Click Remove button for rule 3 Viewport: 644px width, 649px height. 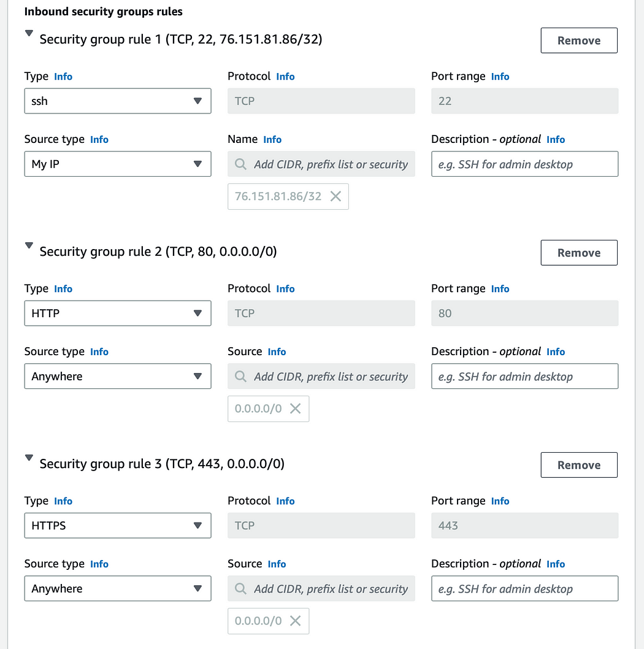click(x=578, y=465)
